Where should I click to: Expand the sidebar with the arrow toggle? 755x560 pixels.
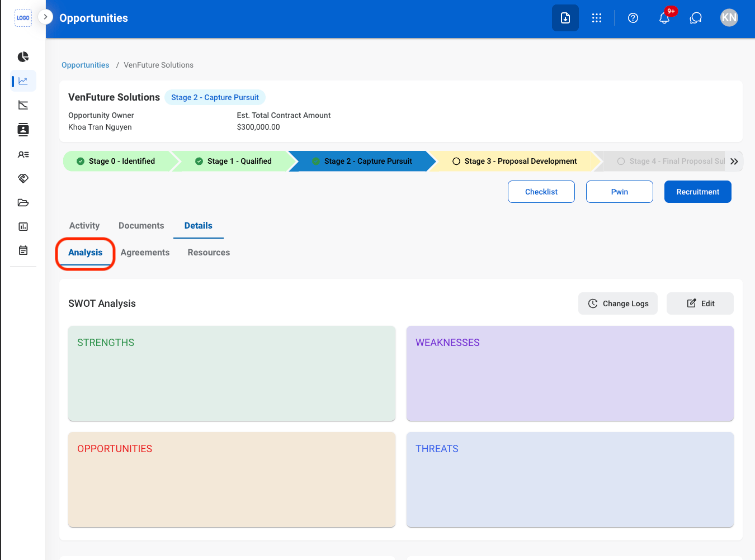coord(45,17)
